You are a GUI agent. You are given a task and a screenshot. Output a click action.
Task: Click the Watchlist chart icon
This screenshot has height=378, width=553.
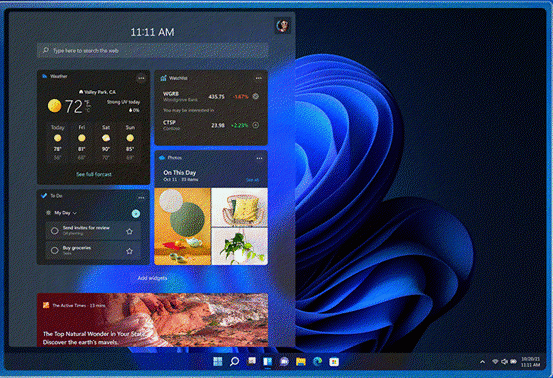163,78
